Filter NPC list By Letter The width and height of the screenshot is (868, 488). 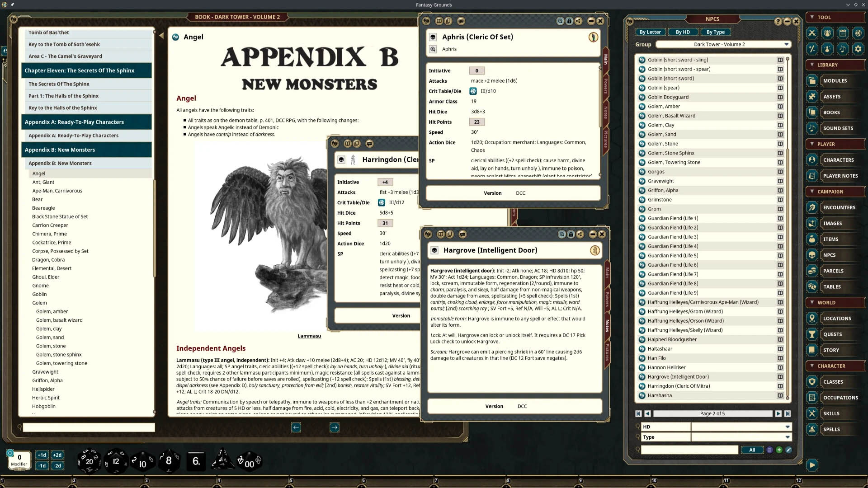[x=650, y=32]
